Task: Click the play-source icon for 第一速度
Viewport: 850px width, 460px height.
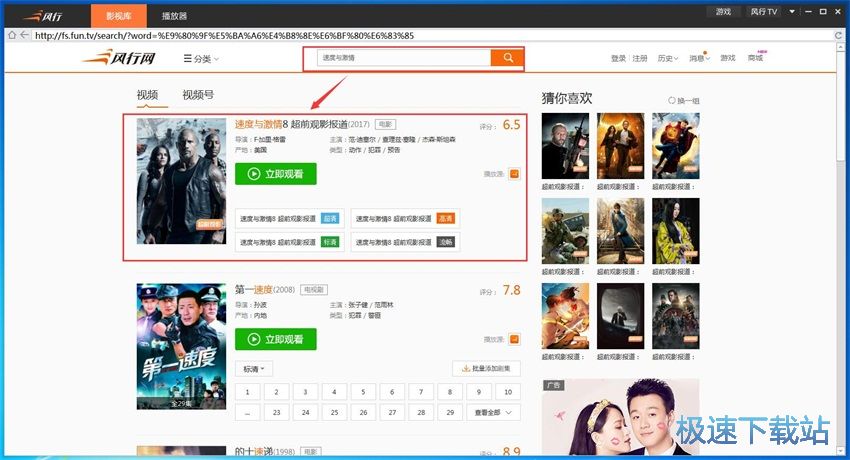Action: click(514, 339)
